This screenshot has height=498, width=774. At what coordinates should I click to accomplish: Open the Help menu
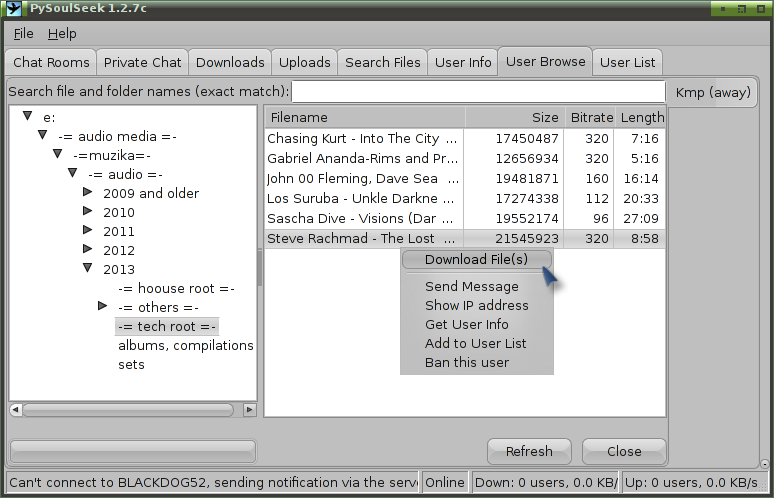point(62,34)
